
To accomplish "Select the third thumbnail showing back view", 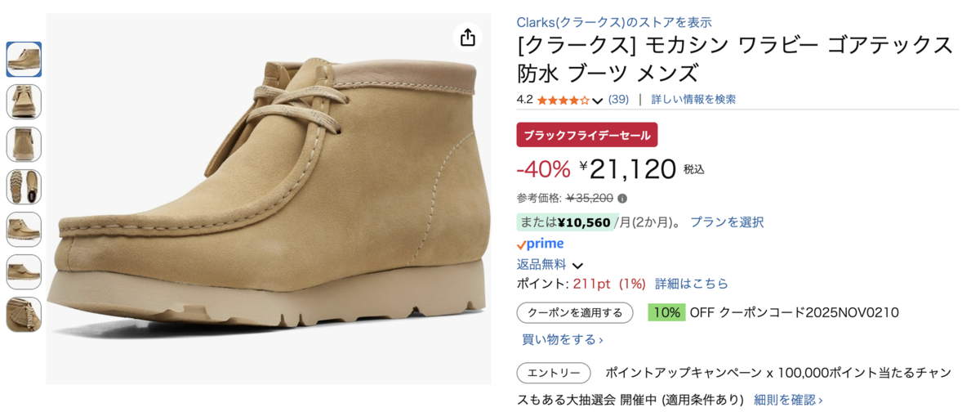I will [x=24, y=144].
